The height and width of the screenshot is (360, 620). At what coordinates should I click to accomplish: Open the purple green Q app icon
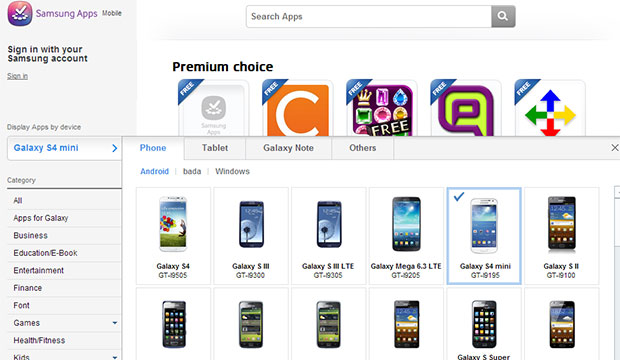tap(466, 110)
